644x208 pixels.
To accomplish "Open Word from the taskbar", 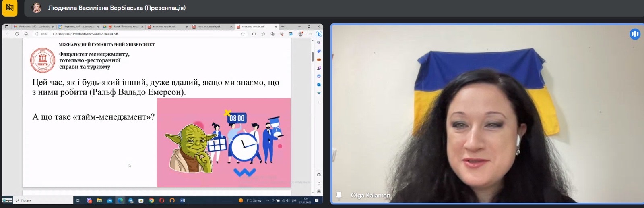I will click(x=182, y=200).
